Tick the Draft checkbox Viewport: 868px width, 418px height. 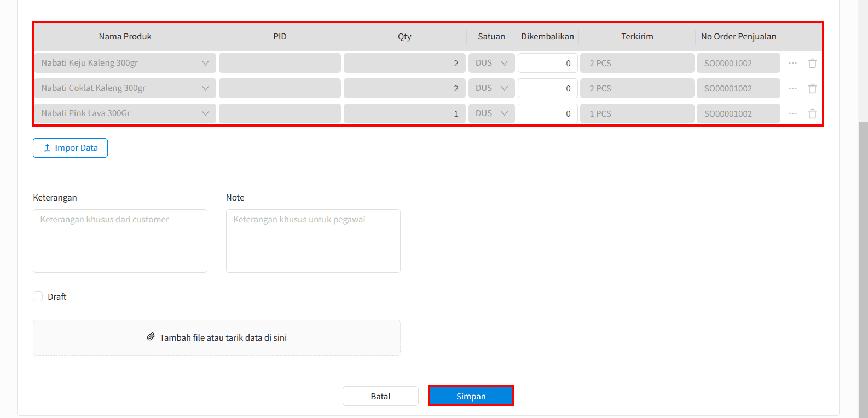coord(38,296)
